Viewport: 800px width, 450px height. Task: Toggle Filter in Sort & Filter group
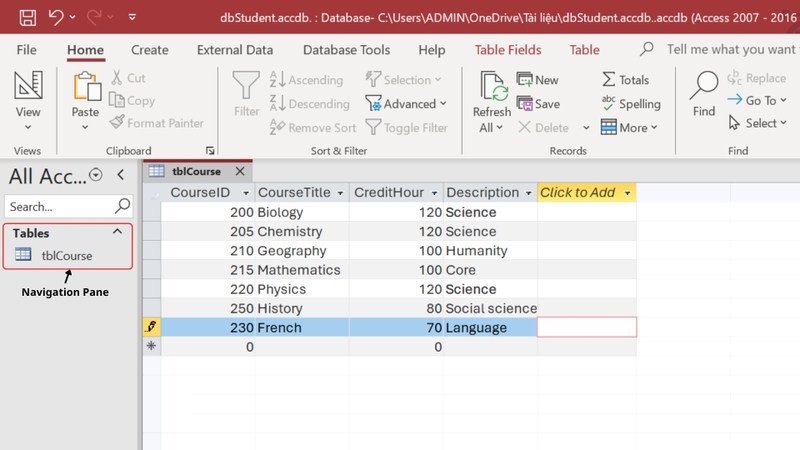(406, 128)
